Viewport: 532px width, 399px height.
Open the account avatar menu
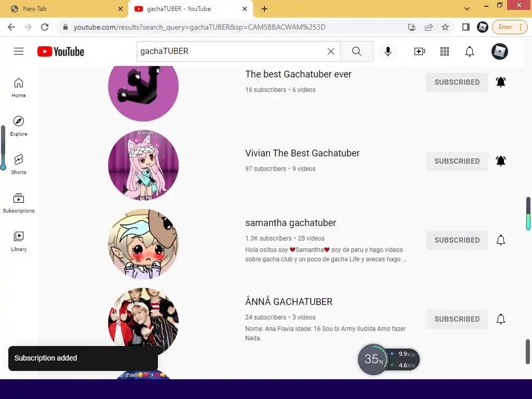coord(500,51)
